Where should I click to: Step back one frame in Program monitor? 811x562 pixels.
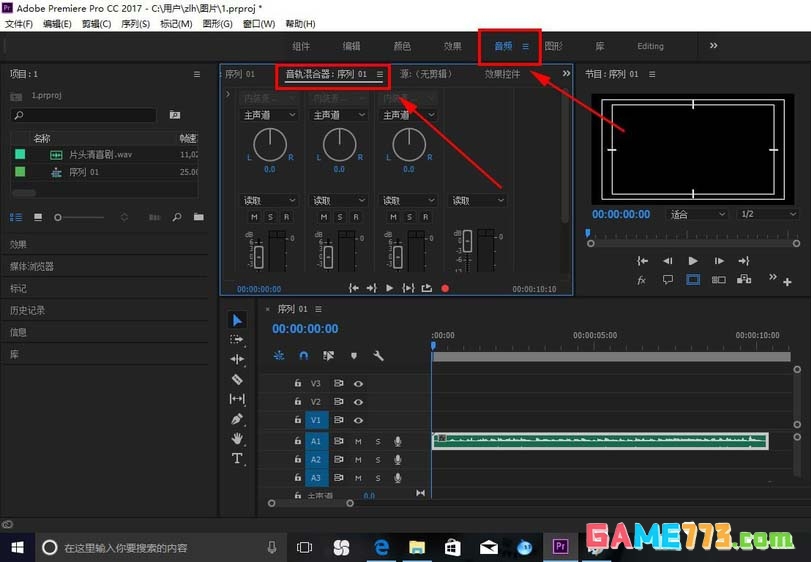(668, 261)
